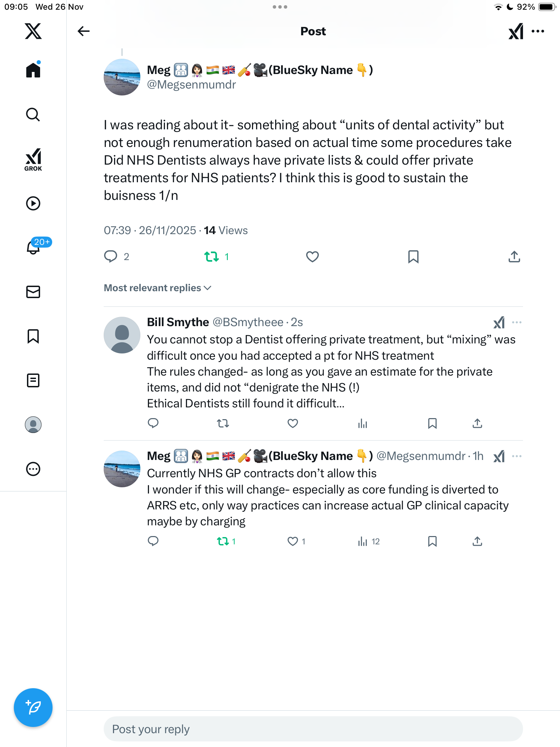560x747 pixels.
Task: Open more options for Bill Smythe's reply
Action: [x=516, y=322]
